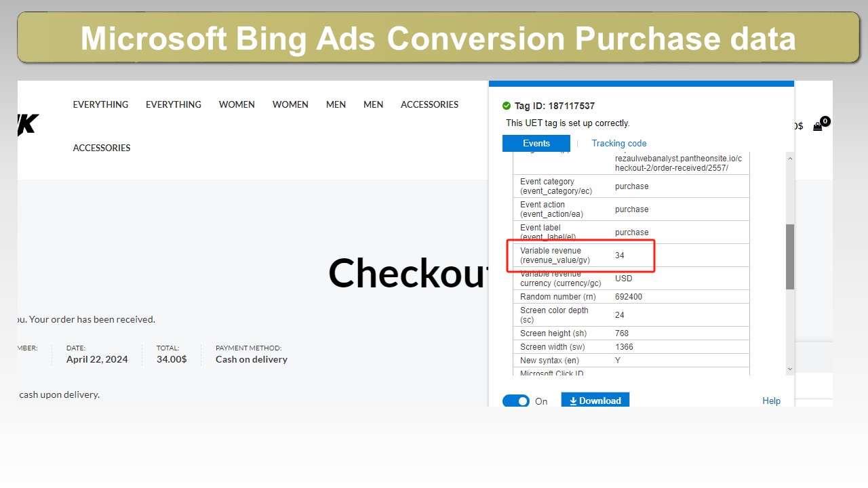Screen dimensions: 868x488
Task: Click the Microsoft Click ID row label
Action: [x=552, y=373]
